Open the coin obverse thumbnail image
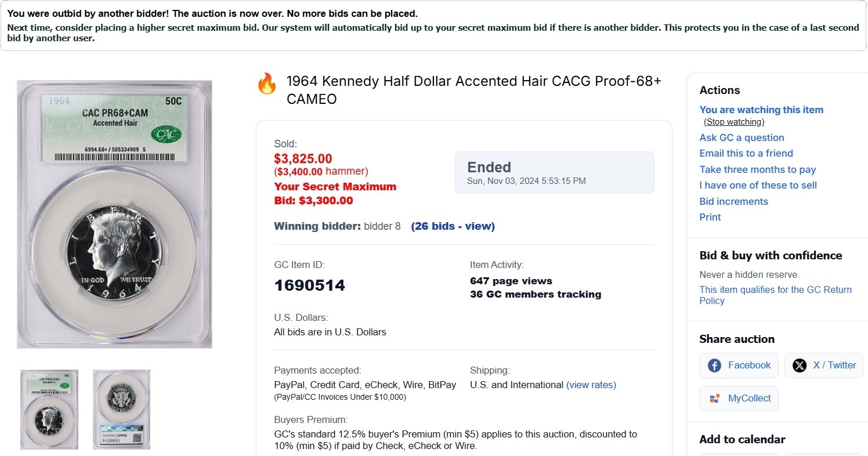This screenshot has height=456, width=868. click(49, 409)
